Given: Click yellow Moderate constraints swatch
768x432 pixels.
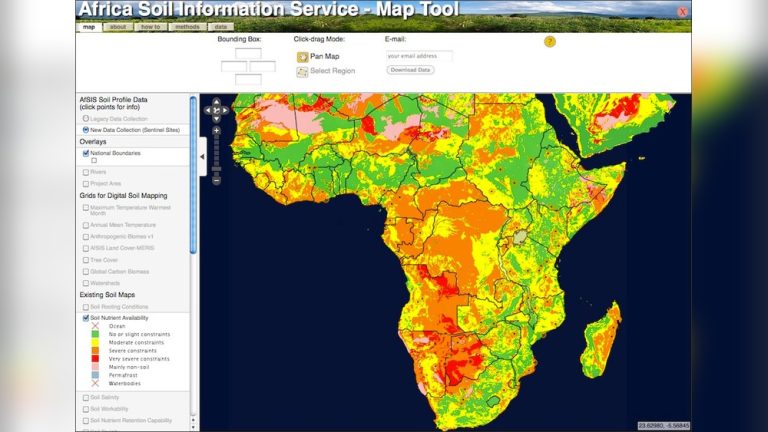Looking at the screenshot, I should click(95, 342).
